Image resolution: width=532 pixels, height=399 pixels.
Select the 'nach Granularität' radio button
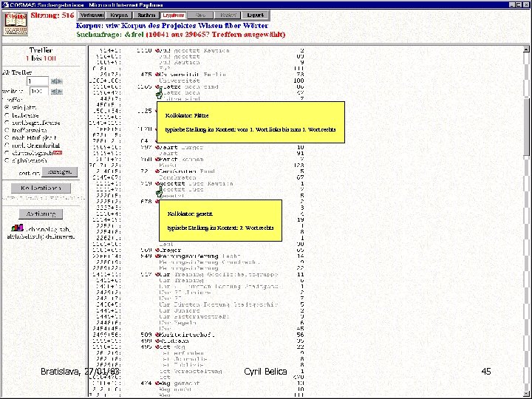[x=7, y=146]
